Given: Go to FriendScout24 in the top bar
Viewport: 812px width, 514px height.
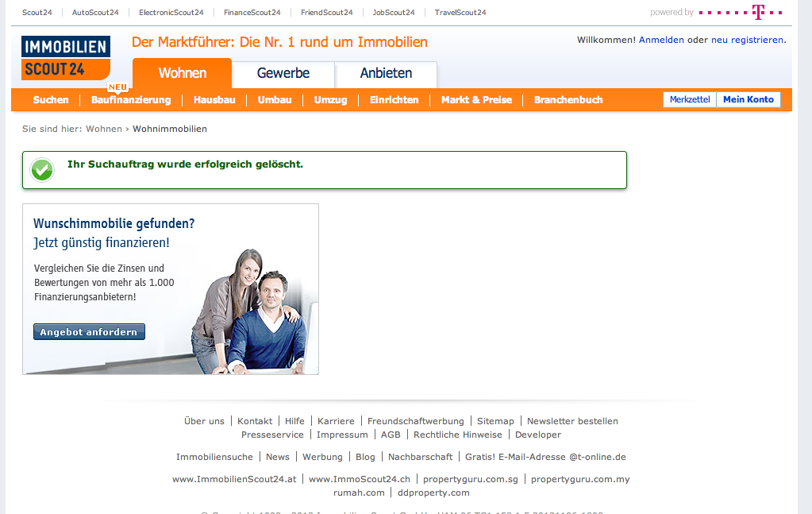Looking at the screenshot, I should click(x=327, y=13).
